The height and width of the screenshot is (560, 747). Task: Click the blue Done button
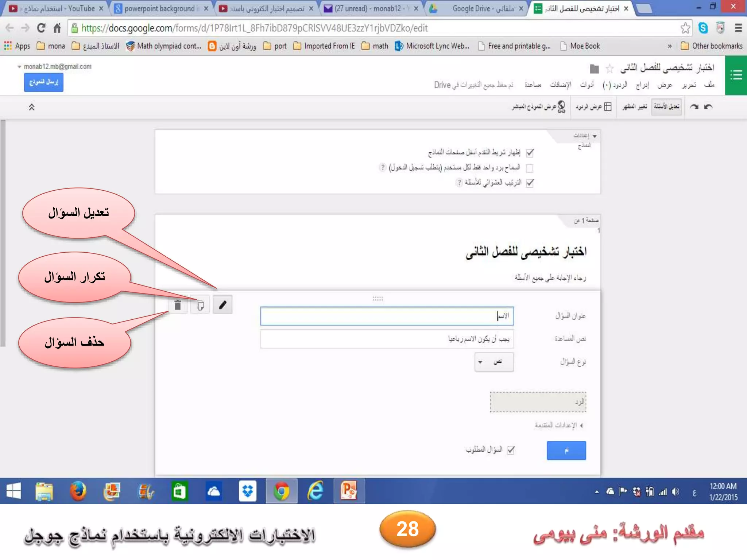click(x=566, y=451)
